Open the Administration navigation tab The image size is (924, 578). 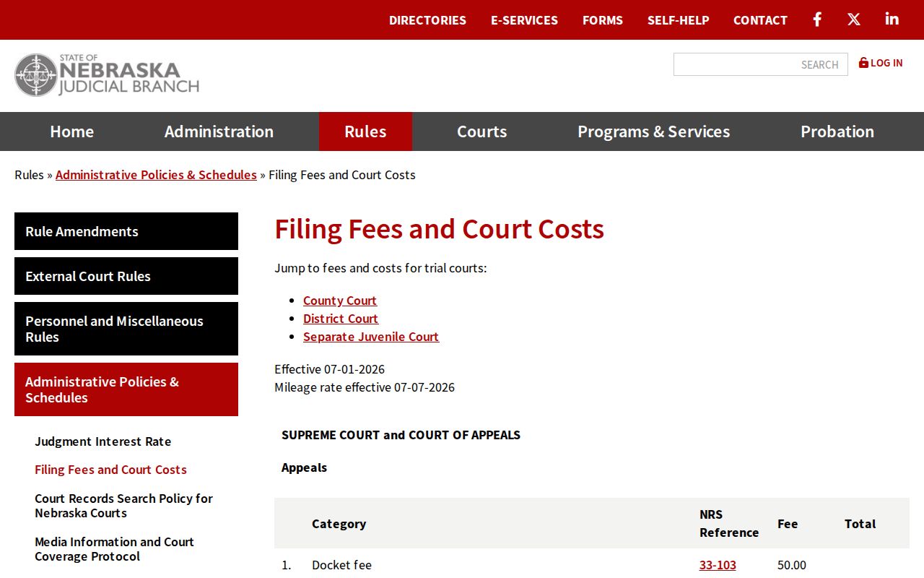point(219,131)
